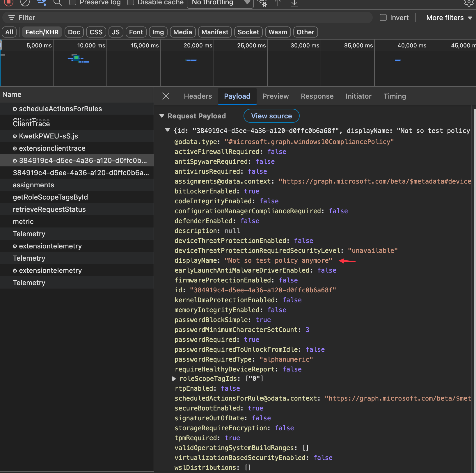Image resolution: width=476 pixels, height=473 pixels.
Task: Expand the More filters dropdown
Action: 449,18
